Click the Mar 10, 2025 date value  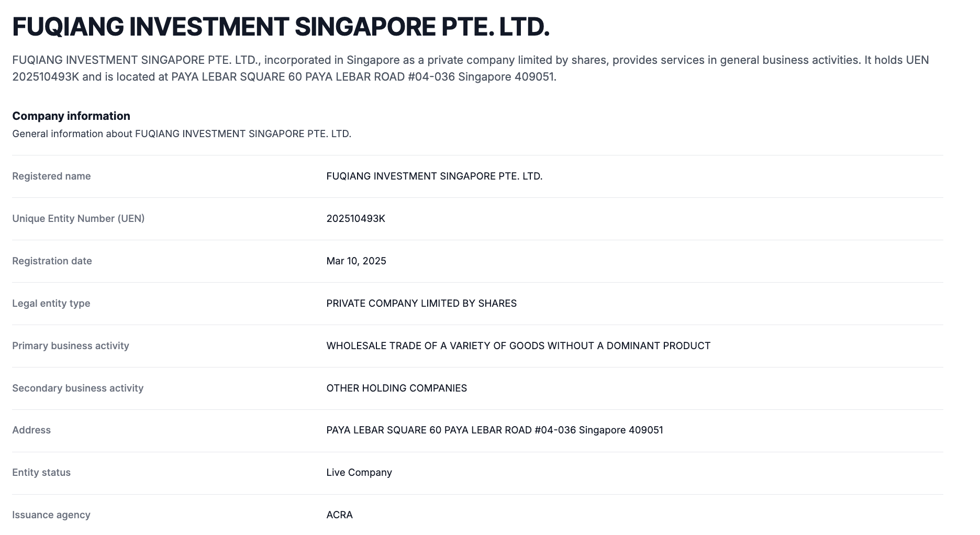[x=356, y=261]
